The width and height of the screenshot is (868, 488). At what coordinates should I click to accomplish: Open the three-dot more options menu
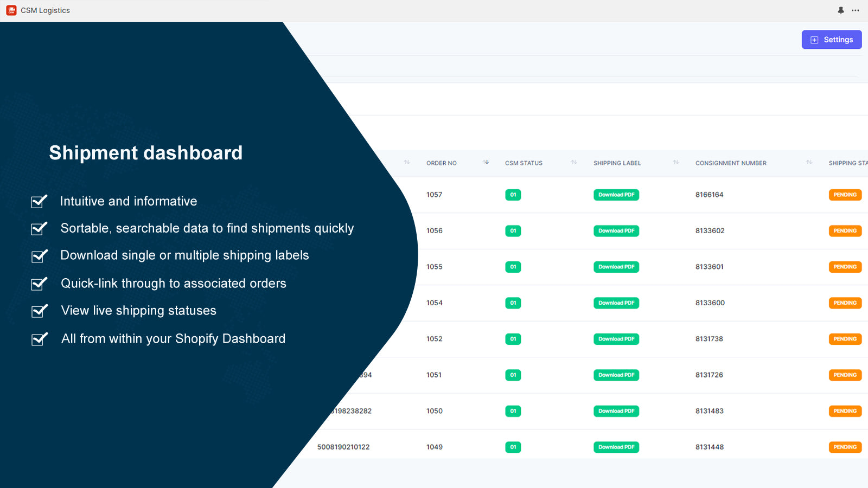tap(856, 10)
